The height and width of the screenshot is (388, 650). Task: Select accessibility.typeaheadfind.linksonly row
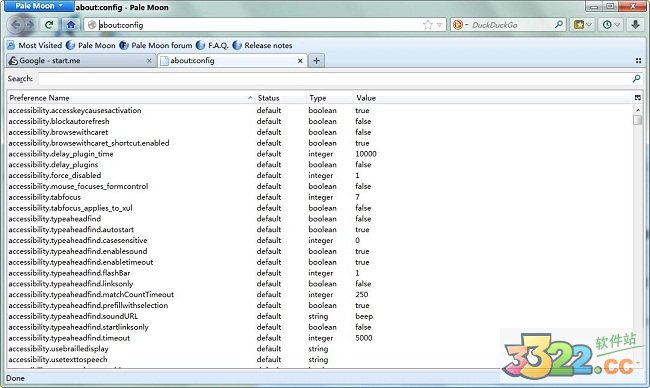[320, 284]
